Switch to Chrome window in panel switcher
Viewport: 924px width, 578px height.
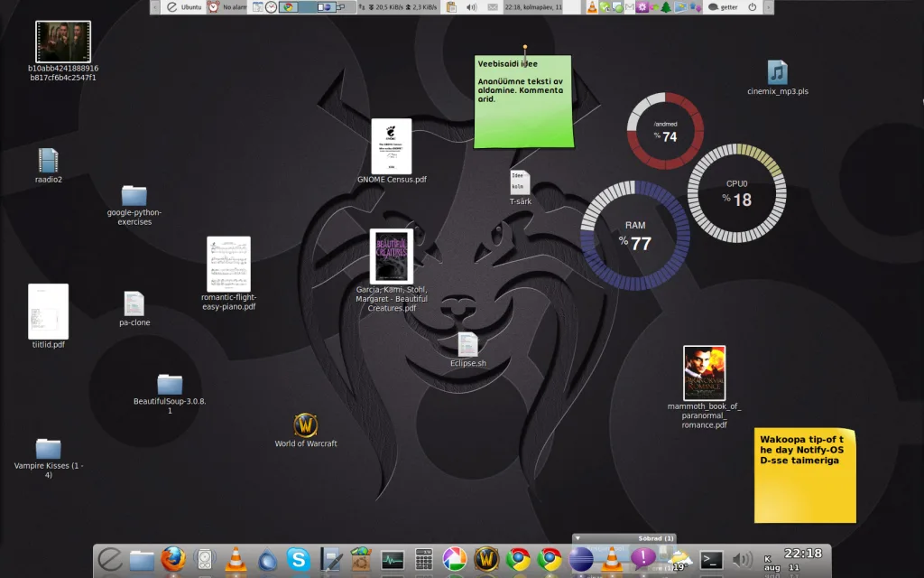click(x=288, y=7)
